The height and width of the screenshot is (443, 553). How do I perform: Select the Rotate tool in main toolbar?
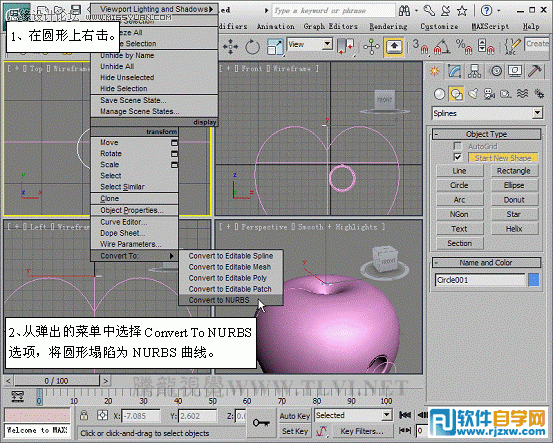pos(252,47)
